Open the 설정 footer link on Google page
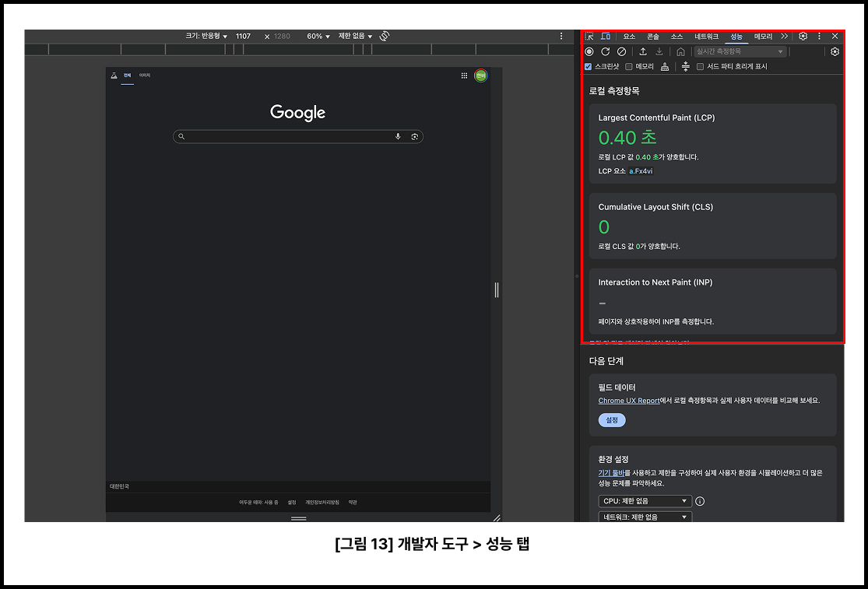The image size is (868, 589). click(x=292, y=502)
